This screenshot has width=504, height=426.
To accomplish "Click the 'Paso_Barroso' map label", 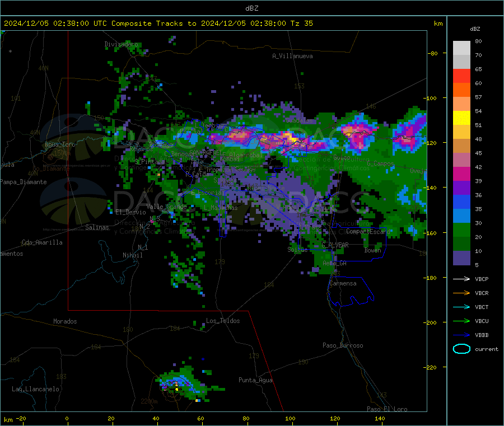I will [343, 345].
